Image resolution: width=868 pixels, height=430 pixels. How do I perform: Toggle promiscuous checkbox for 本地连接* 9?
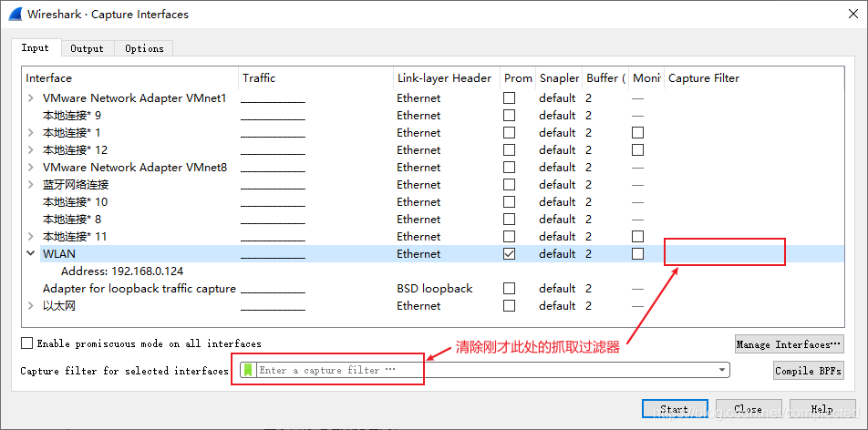(x=509, y=115)
